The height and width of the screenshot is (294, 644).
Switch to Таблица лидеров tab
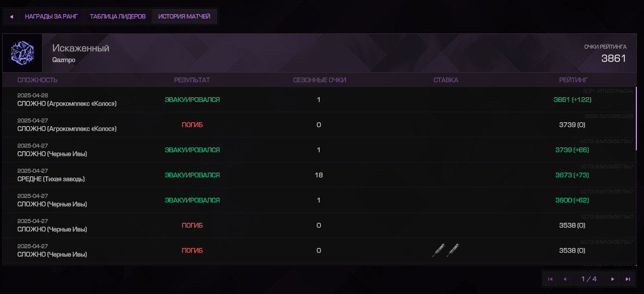coord(118,17)
